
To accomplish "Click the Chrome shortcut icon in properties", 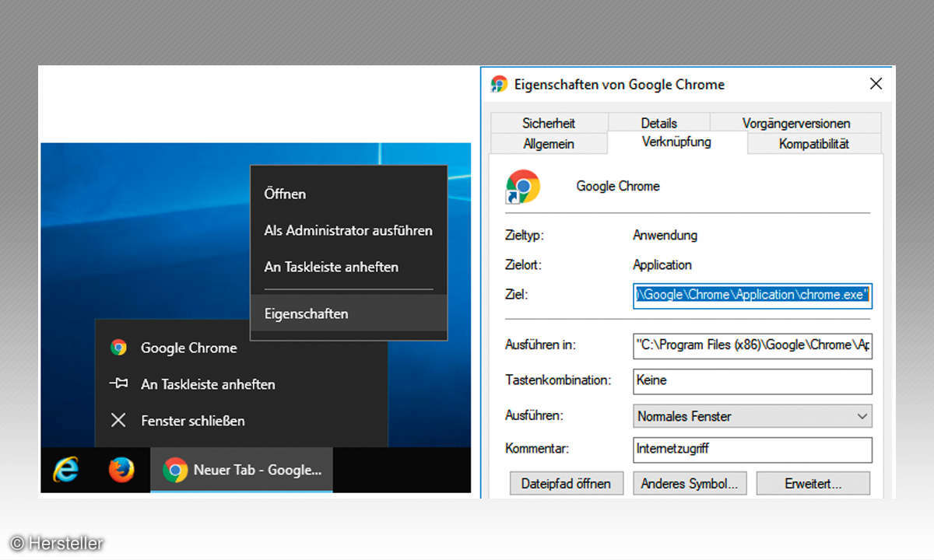I will pyautogui.click(x=523, y=187).
